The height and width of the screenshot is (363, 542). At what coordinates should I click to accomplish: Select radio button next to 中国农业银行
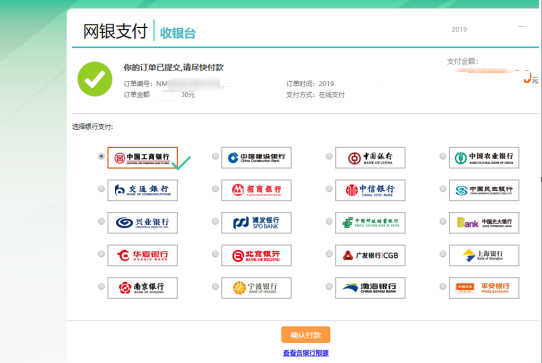click(x=443, y=156)
